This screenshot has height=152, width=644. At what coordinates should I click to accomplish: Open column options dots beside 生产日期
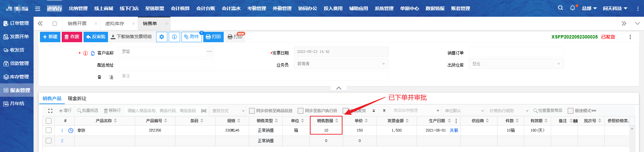click(456, 121)
